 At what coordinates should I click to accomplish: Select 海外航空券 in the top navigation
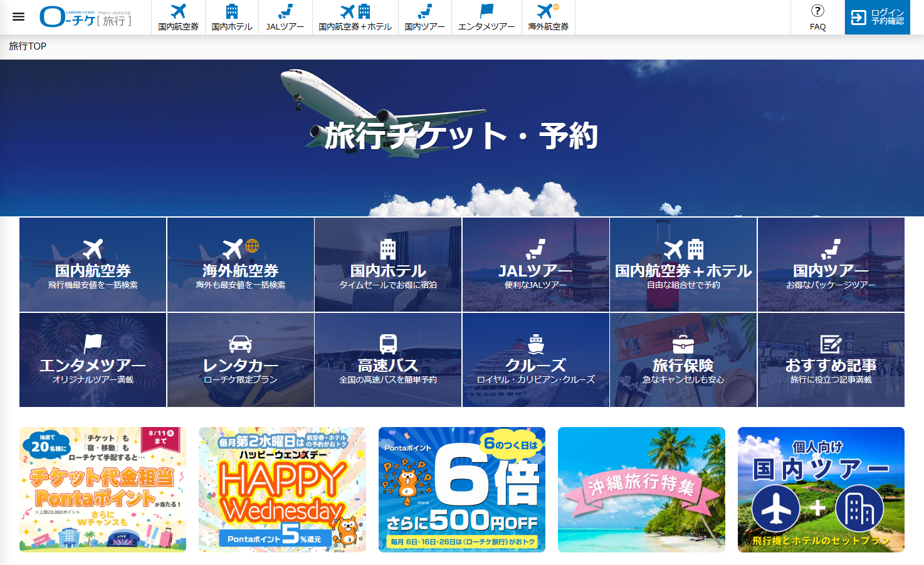click(549, 26)
